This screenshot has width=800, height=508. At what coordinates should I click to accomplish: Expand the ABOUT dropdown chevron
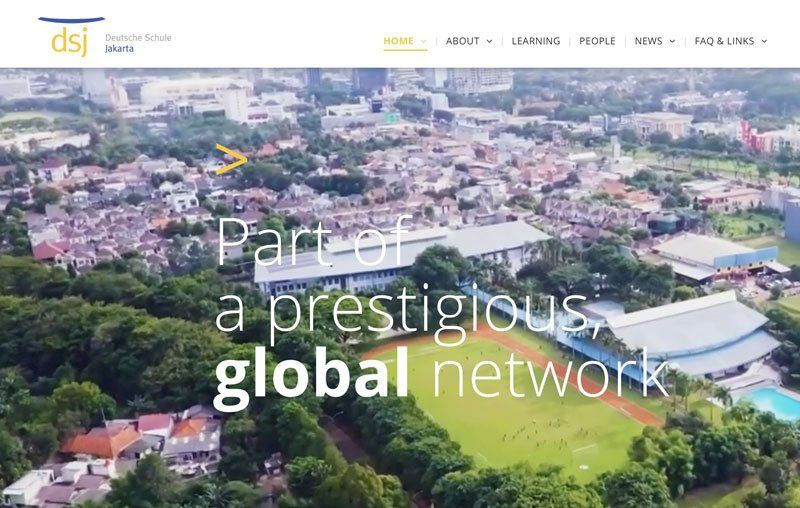coord(489,41)
